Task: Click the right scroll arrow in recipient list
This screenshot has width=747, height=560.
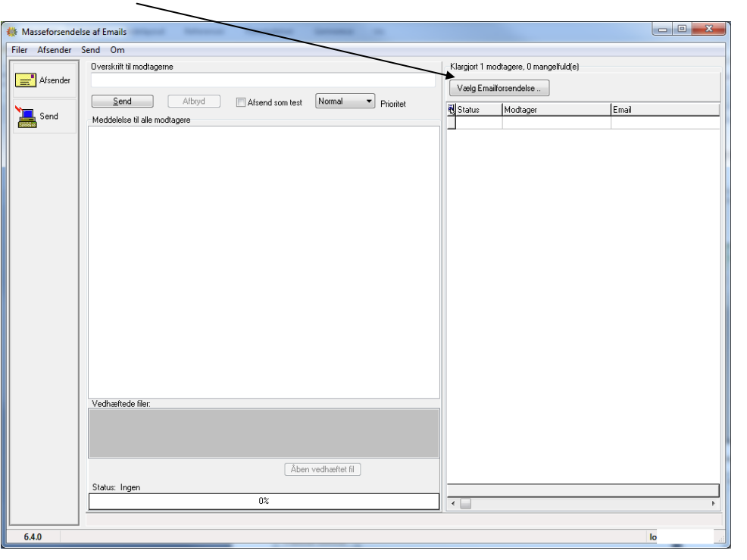Action: click(x=713, y=504)
